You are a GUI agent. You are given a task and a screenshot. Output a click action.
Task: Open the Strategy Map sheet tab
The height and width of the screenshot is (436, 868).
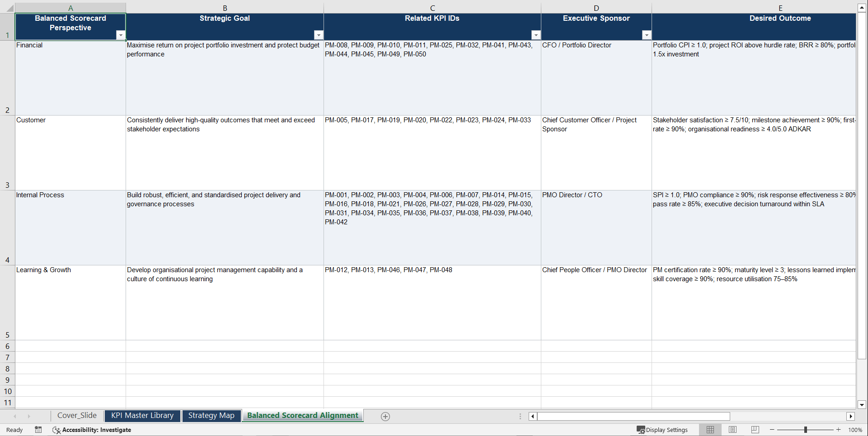(x=211, y=416)
